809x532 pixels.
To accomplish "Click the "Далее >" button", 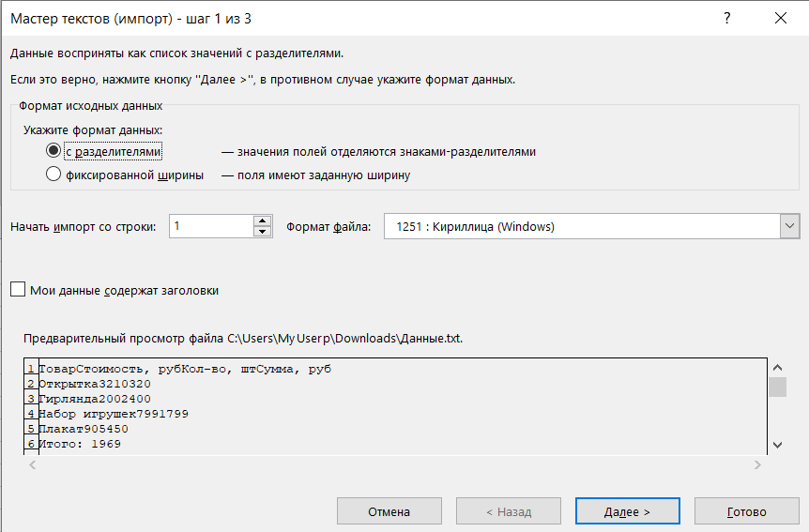I will pyautogui.click(x=627, y=510).
